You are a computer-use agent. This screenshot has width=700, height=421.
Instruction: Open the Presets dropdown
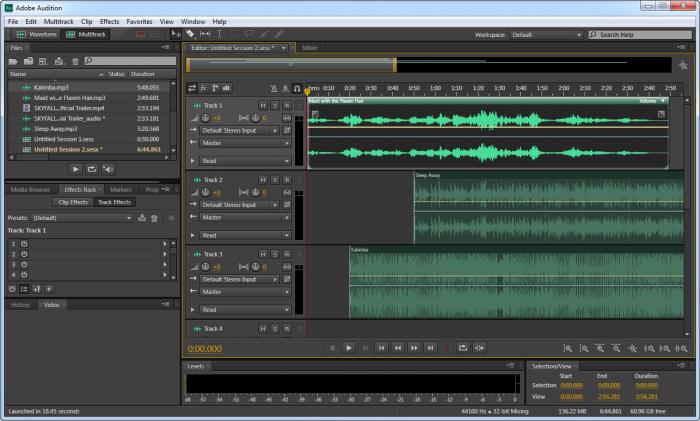(x=83, y=218)
